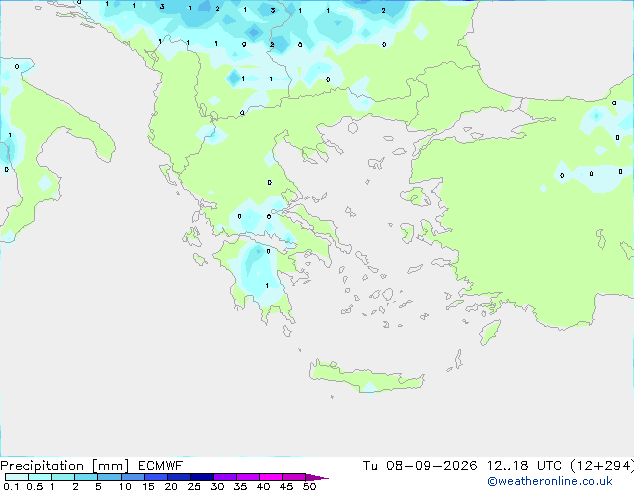The image size is (634, 490).
Task: Select legend swatch between 10 and 15
Action: pyautogui.click(x=132, y=477)
